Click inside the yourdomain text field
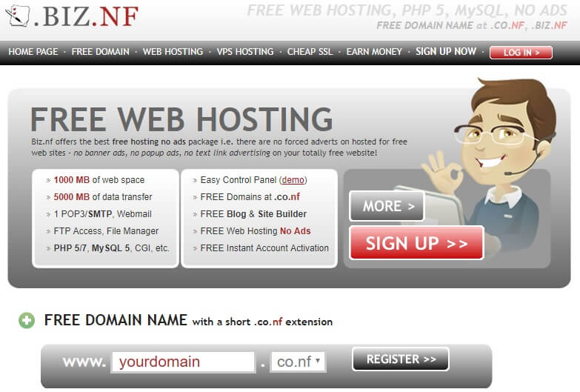Image resolution: width=580 pixels, height=392 pixels. (183, 362)
